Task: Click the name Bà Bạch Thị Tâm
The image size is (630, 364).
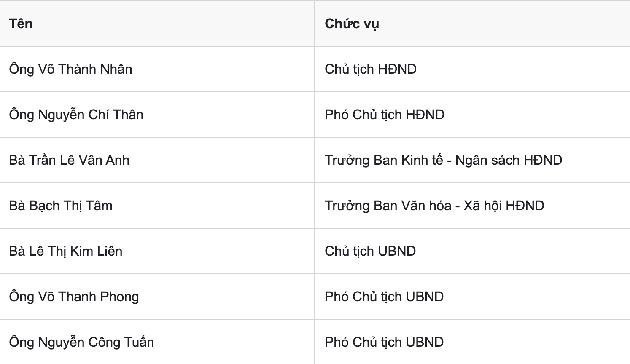Action: point(61,206)
